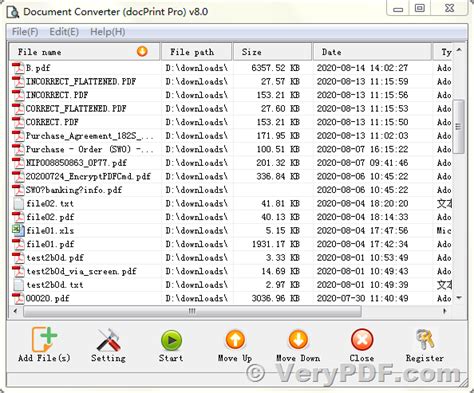Click the vertical scrollbar thumb
The height and width of the screenshot is (393, 474).
459,126
